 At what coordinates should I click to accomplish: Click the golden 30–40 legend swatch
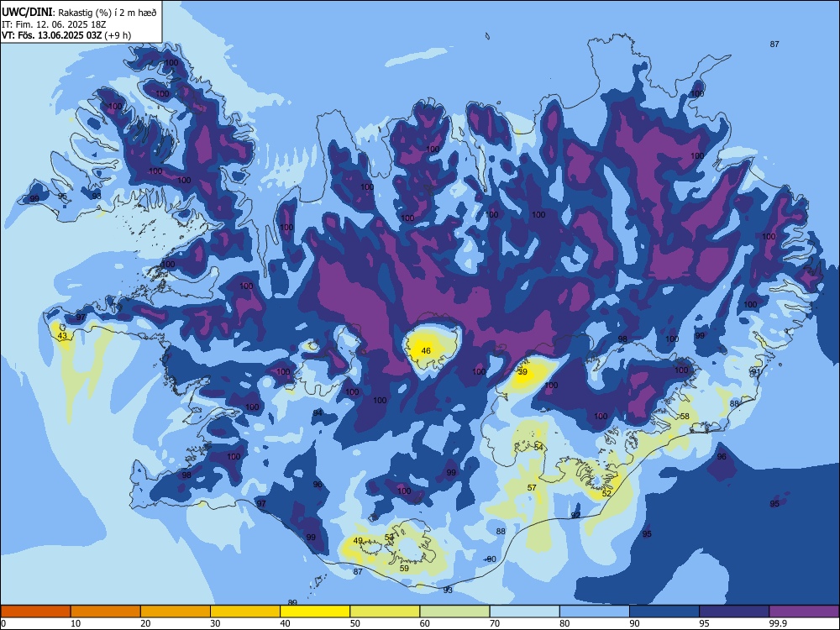coord(245,612)
